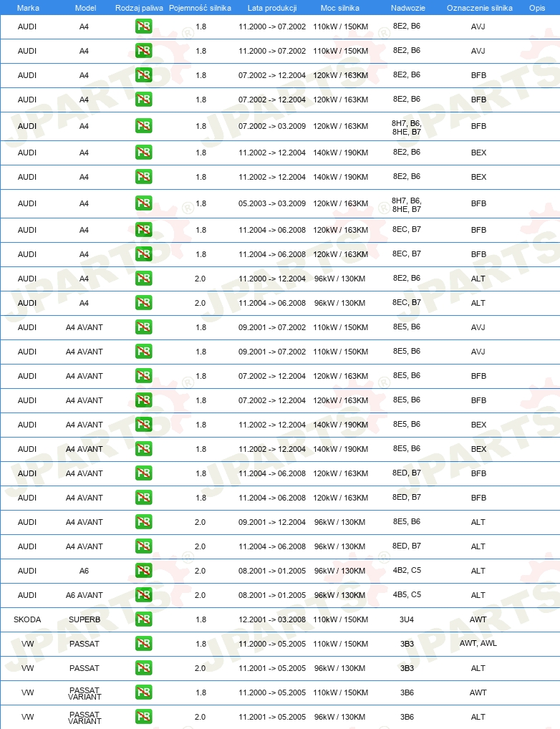560x729 pixels.
Task: Click the Lata produkcji column header
Action: click(x=272, y=8)
